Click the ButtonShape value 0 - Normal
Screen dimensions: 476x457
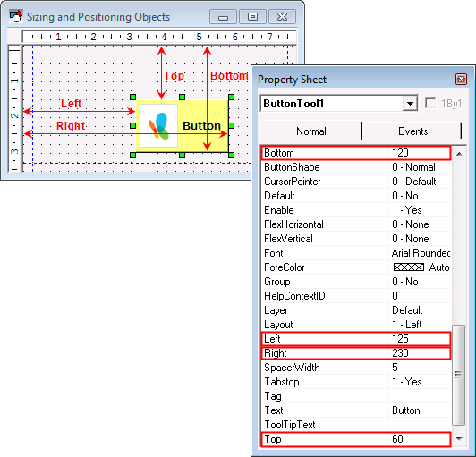[413, 167]
